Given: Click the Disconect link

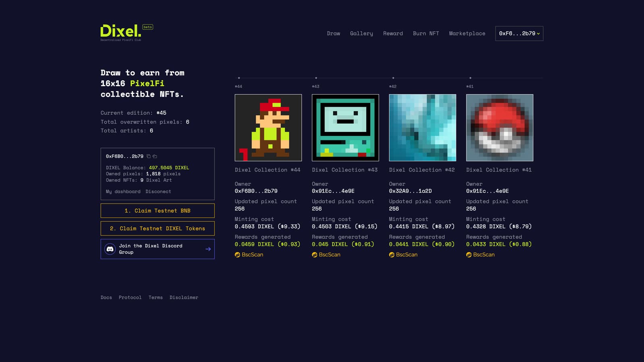Looking at the screenshot, I should point(158,191).
